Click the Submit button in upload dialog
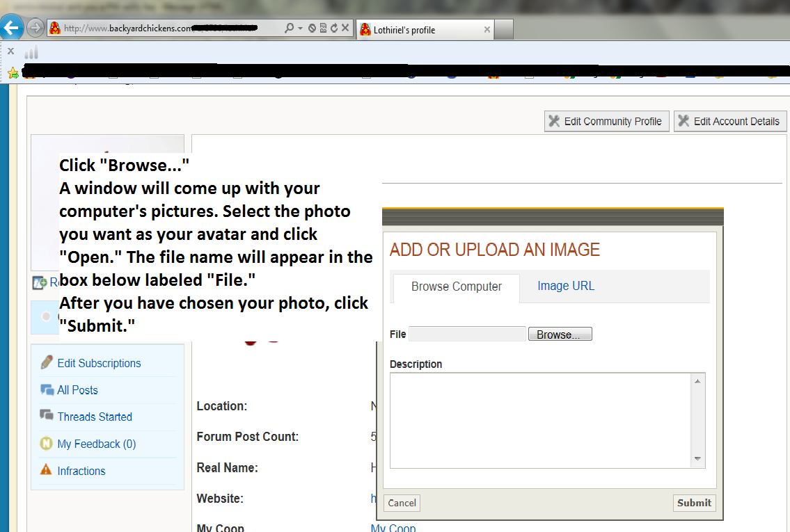The height and width of the screenshot is (532, 790). (694, 503)
